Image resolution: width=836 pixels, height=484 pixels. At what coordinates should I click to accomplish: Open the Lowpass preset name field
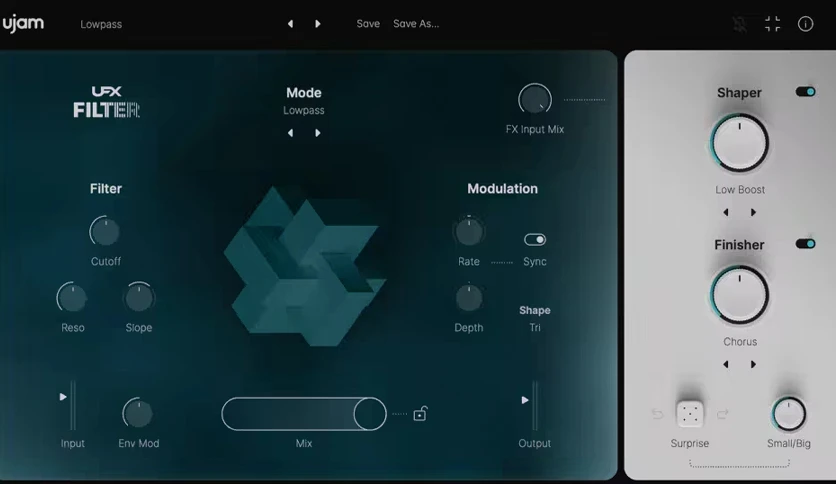(x=101, y=25)
